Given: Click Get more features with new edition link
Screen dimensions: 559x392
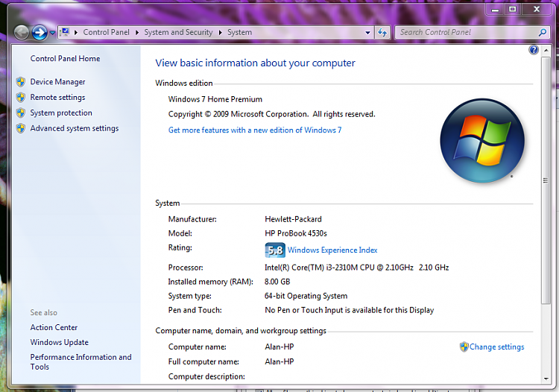Looking at the screenshot, I should point(255,130).
